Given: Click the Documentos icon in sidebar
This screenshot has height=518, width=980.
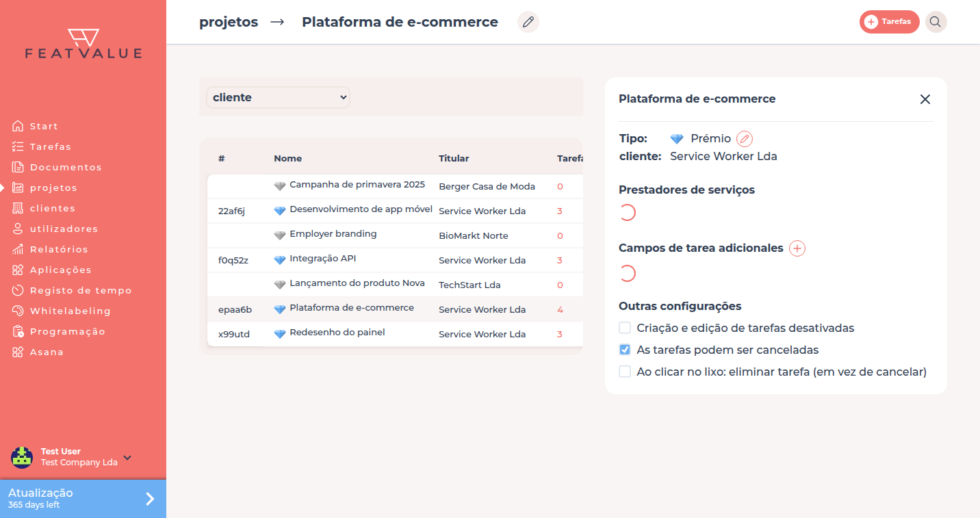Looking at the screenshot, I should point(18,167).
